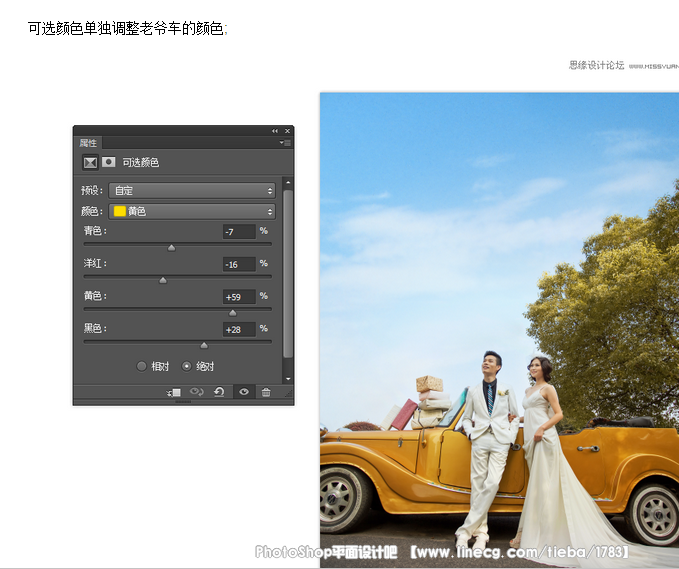Screen dimensions: 679x569
Task: Click 黑色 value field showing +28
Action: pyautogui.click(x=239, y=329)
